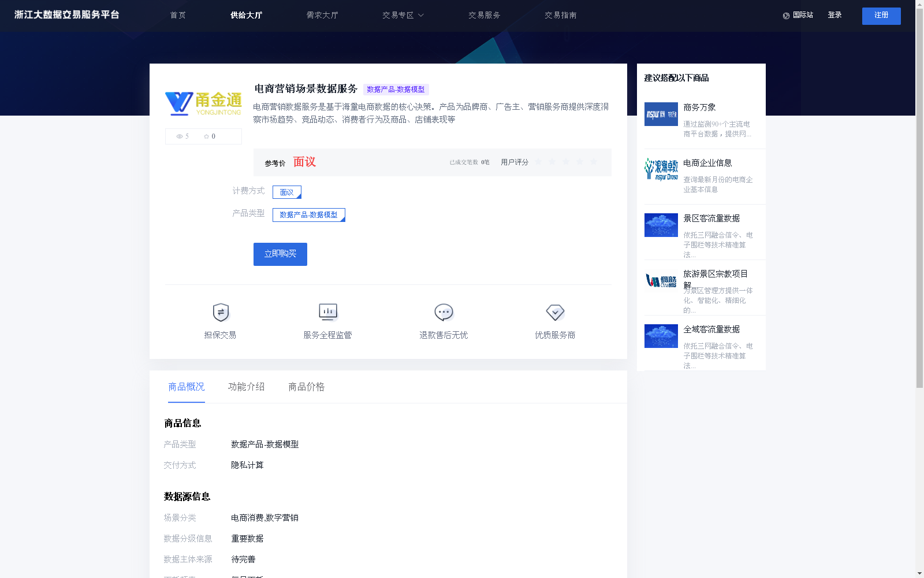Click the 服务全程监管 monitor icon

(x=327, y=312)
